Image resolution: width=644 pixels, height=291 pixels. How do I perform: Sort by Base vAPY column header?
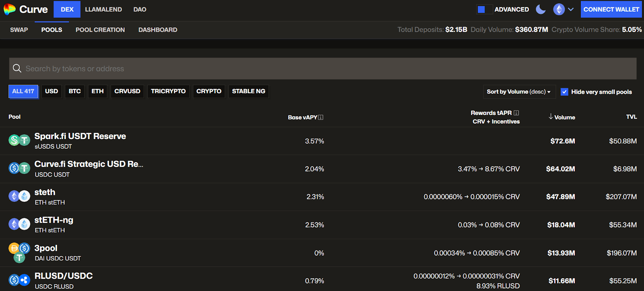(302, 117)
